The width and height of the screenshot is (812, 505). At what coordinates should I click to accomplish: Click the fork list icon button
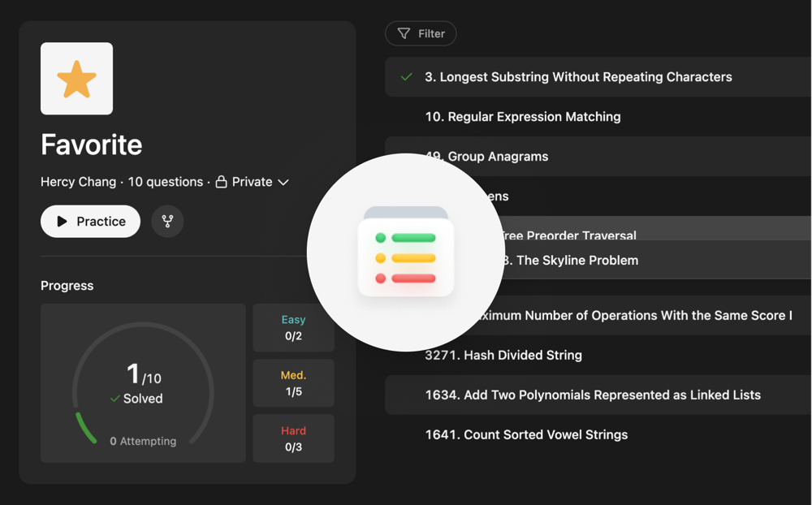[167, 221]
